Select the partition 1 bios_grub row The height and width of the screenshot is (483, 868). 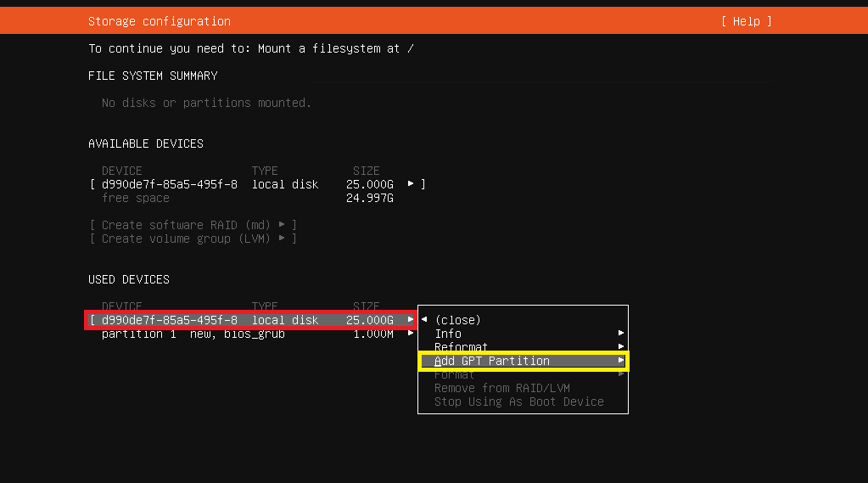[246, 334]
